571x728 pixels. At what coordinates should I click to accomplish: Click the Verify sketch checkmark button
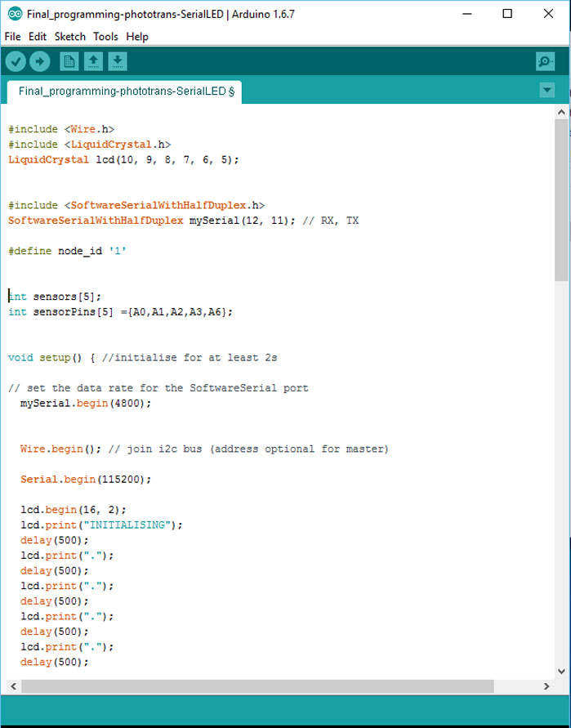[16, 61]
